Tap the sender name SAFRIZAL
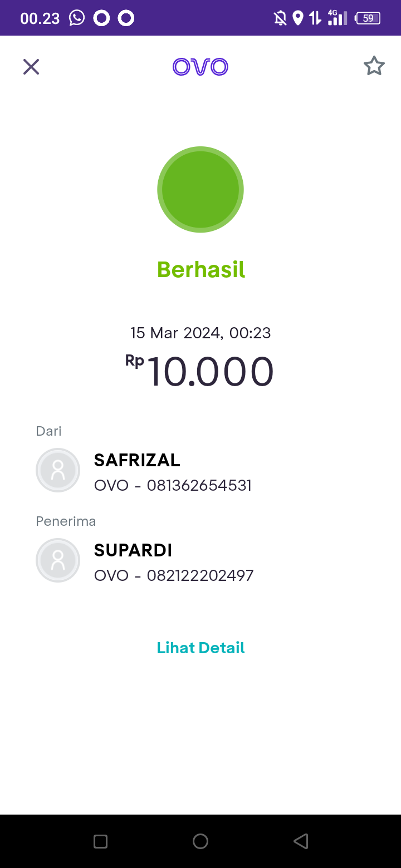Screen dimensions: 401x868 [137, 460]
